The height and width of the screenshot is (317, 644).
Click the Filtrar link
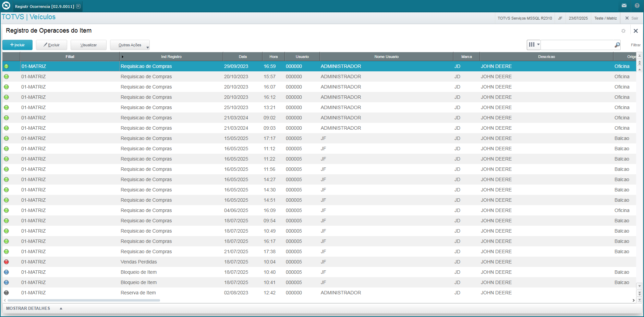pos(635,45)
